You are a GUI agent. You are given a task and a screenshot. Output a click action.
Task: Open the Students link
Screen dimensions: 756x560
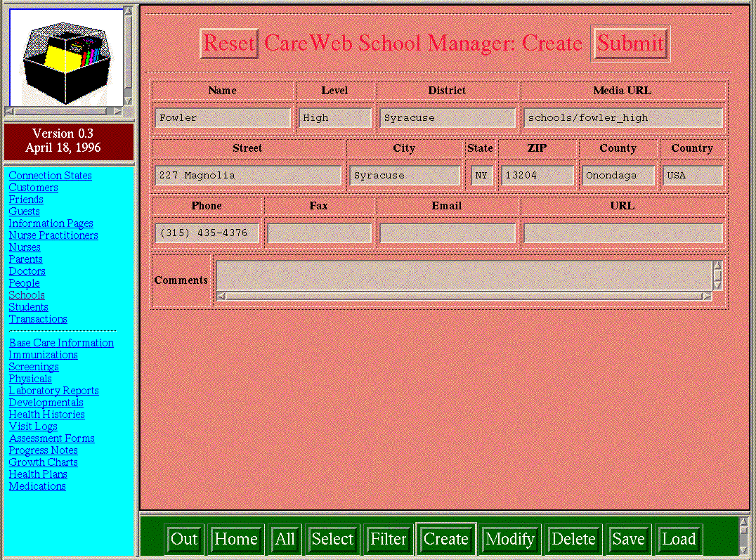[28, 307]
